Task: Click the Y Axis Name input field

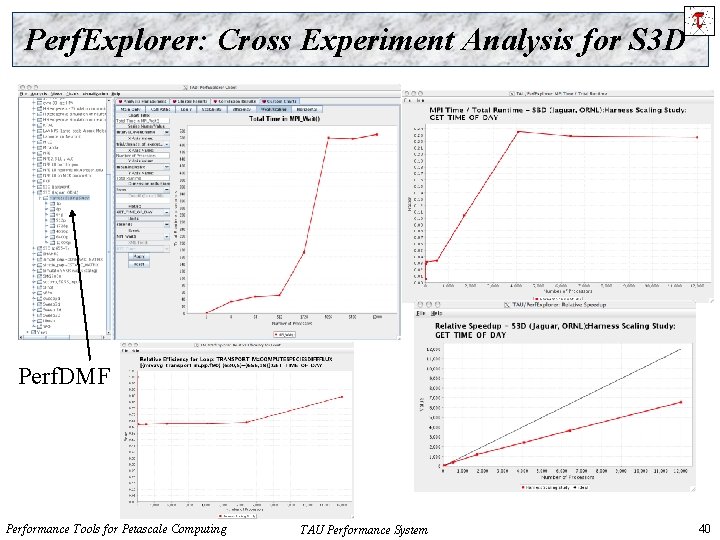Action: (142, 178)
